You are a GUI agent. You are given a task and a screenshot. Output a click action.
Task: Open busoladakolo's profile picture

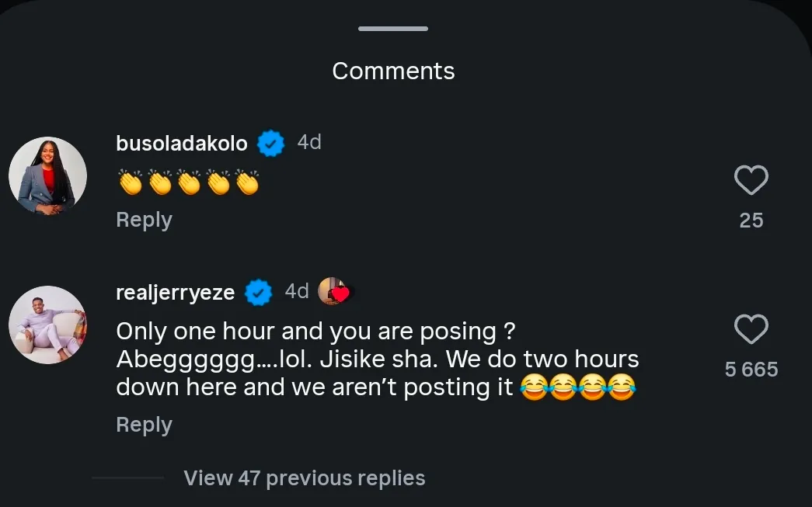[x=47, y=175]
